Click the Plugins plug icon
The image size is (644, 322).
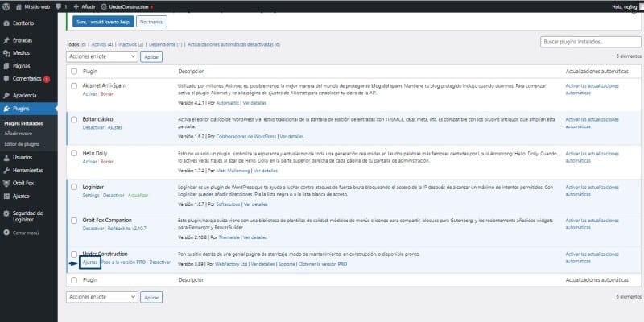click(6, 109)
